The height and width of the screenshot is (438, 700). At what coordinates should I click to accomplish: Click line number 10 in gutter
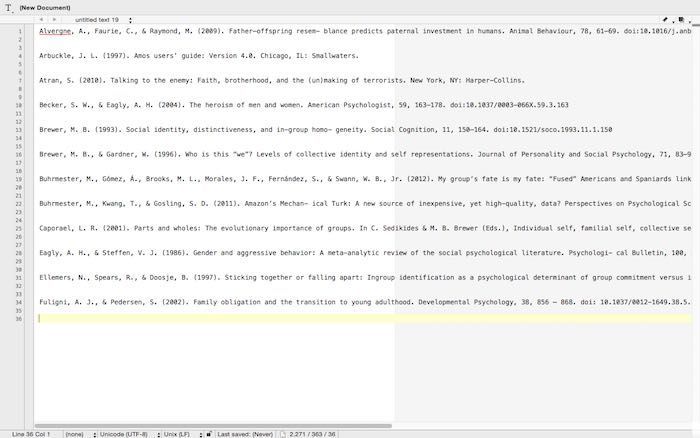point(19,105)
